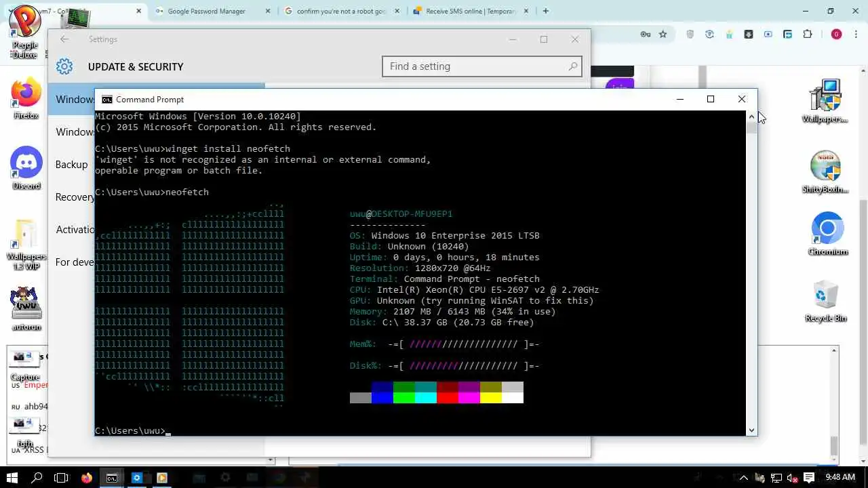Click the 9:48 AM taskbar clock

(840, 477)
